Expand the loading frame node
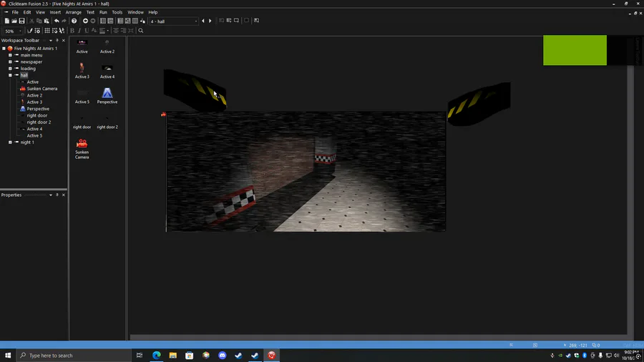The width and height of the screenshot is (644, 362). pos(10,69)
